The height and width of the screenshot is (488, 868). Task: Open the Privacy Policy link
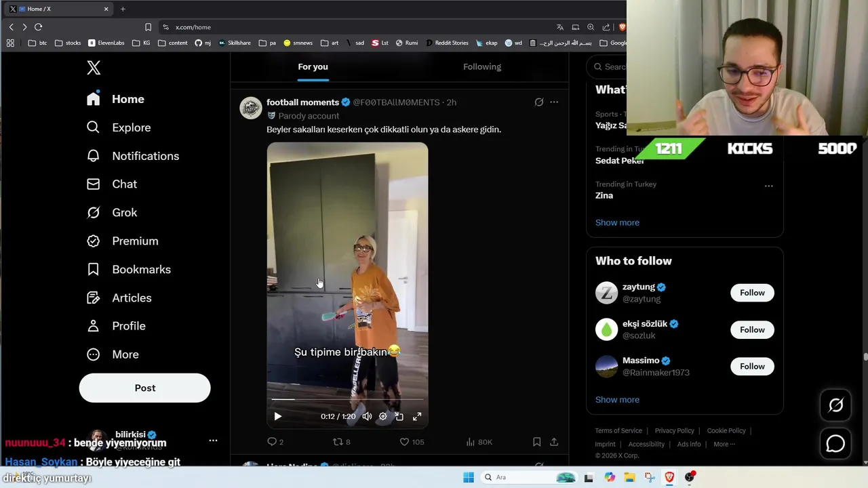(x=675, y=431)
